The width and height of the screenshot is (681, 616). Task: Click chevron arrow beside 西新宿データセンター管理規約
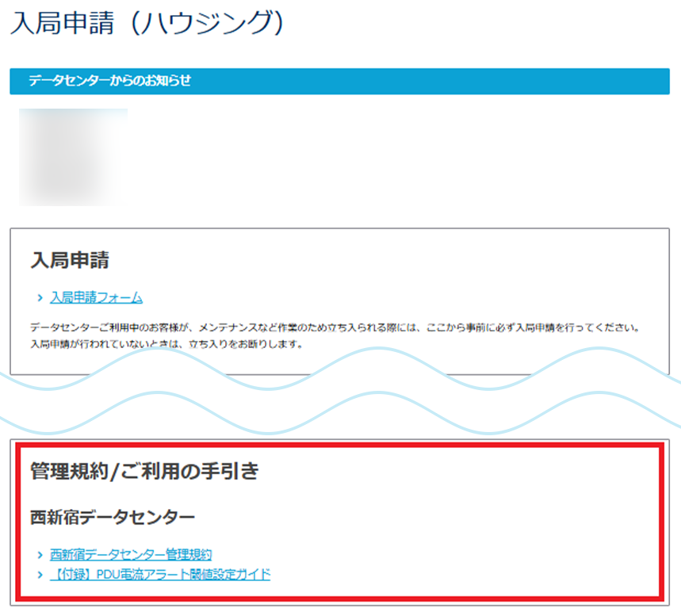point(40,555)
